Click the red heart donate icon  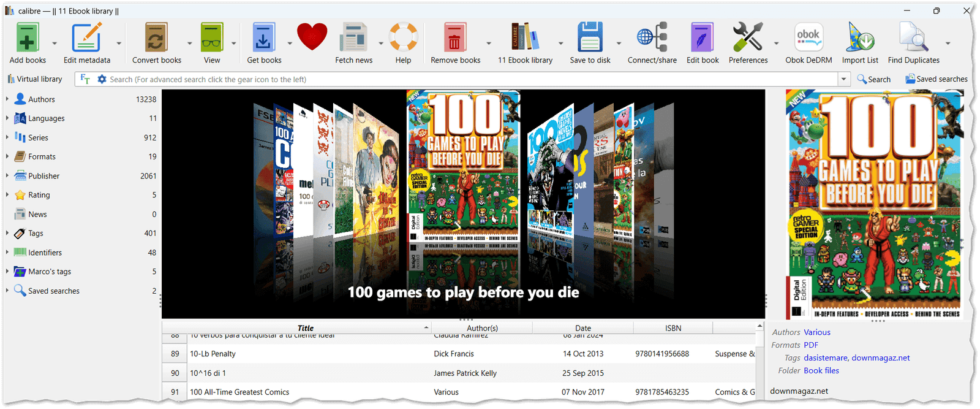312,37
